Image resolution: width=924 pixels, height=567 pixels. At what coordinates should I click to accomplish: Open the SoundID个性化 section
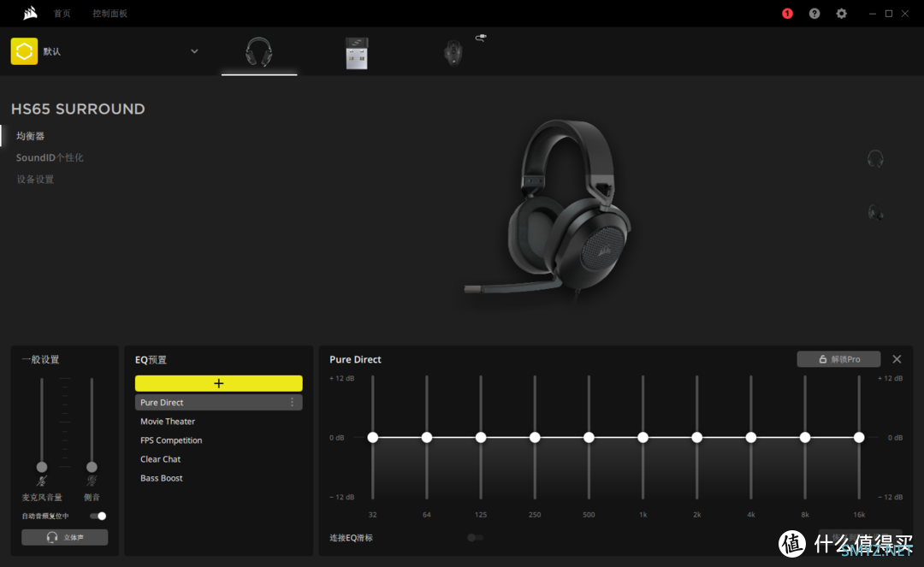click(x=50, y=158)
